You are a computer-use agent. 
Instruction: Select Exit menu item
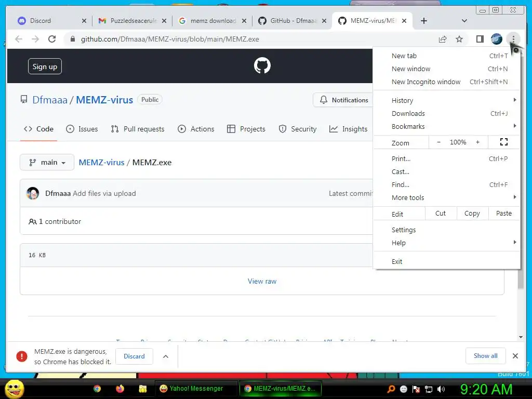(446, 262)
